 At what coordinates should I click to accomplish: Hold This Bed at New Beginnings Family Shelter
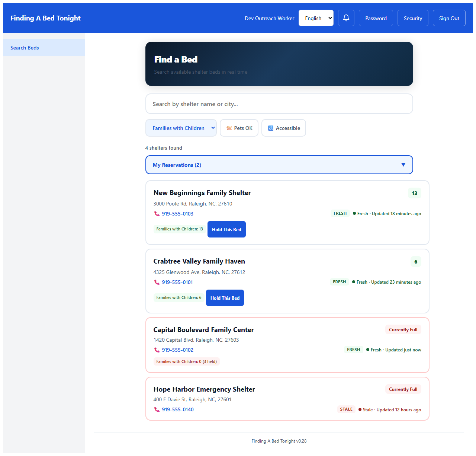[x=226, y=229]
